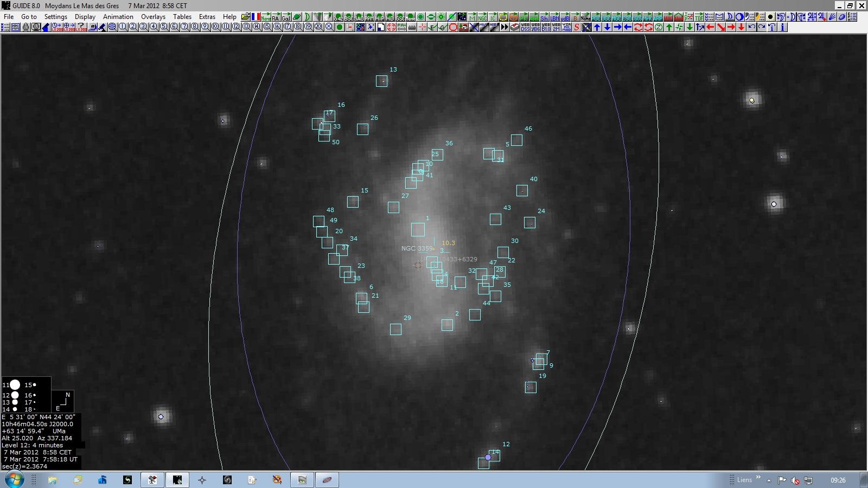The image size is (868, 488).
Task: Toggle PPM catalog labels
Action: (369, 17)
